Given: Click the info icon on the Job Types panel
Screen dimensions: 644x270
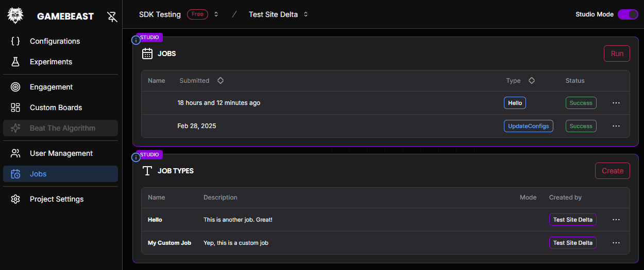Looking at the screenshot, I should 136,157.
